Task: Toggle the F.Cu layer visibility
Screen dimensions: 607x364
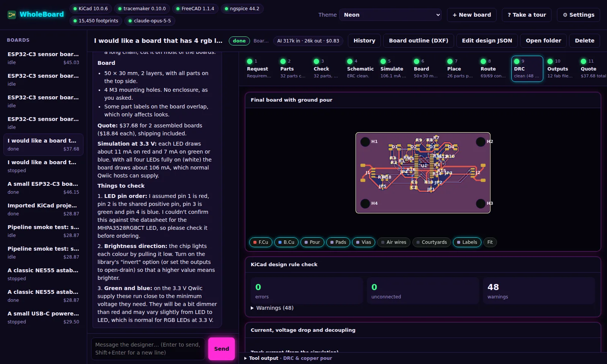Action: click(x=261, y=242)
